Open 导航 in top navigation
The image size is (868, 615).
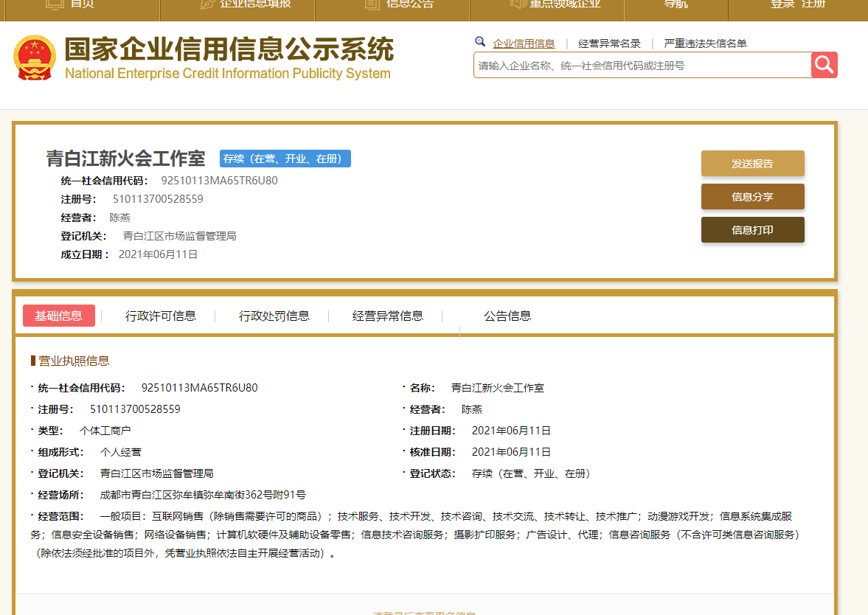coord(676,4)
